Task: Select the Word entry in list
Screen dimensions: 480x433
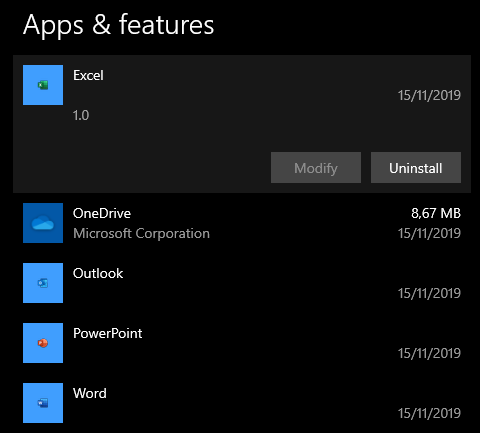Action: [242, 403]
